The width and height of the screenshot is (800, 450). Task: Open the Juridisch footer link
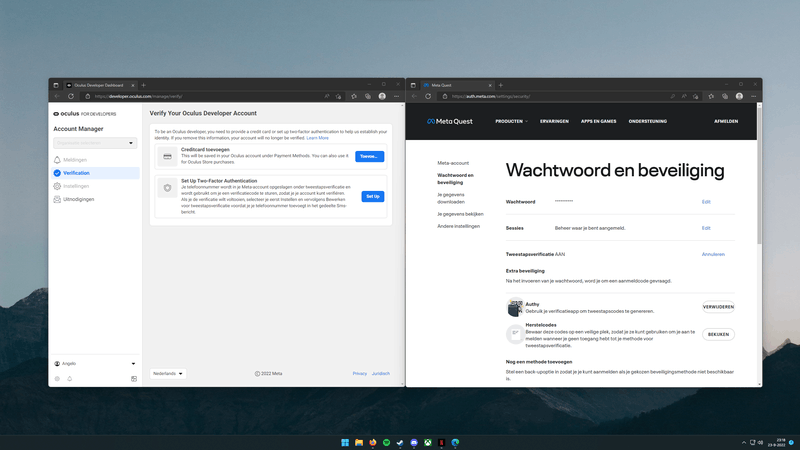[x=381, y=373]
